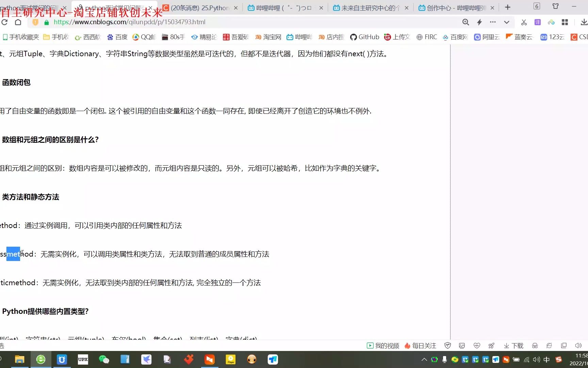Open the more options ellipsis menu
The height and width of the screenshot is (368, 588).
point(493,22)
